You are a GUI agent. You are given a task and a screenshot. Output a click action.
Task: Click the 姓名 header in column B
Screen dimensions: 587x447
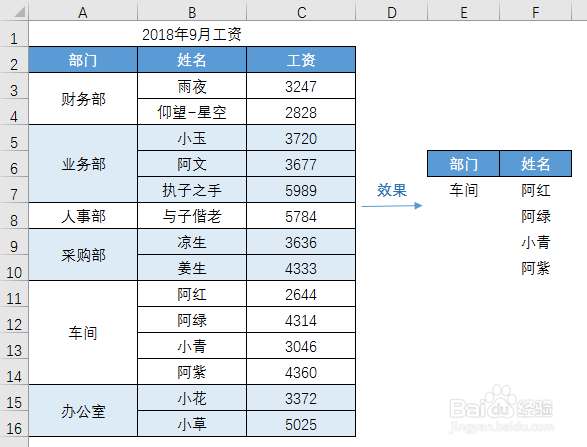pyautogui.click(x=192, y=60)
